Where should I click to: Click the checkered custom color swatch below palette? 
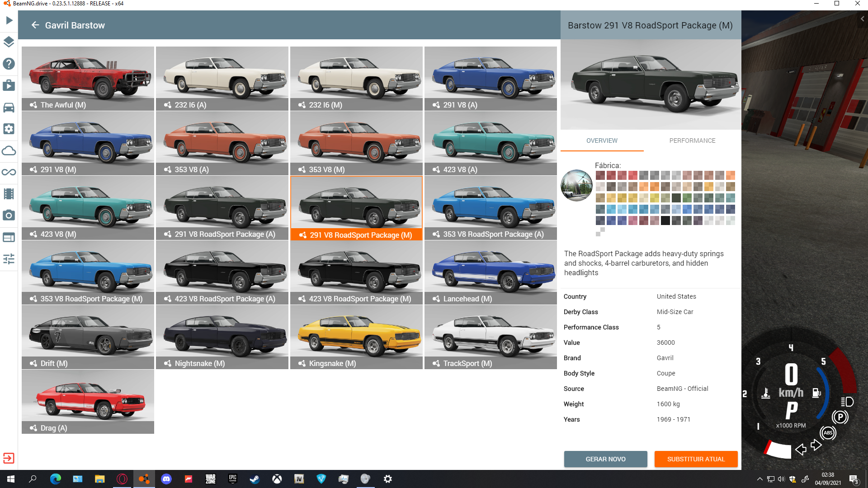click(x=600, y=232)
